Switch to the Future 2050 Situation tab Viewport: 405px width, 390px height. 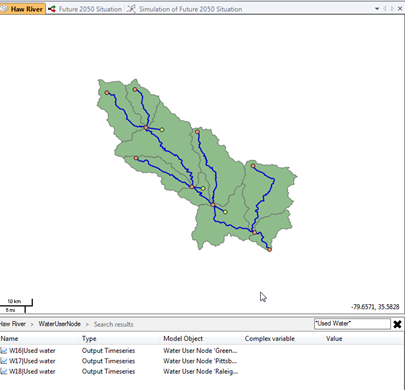90,9
